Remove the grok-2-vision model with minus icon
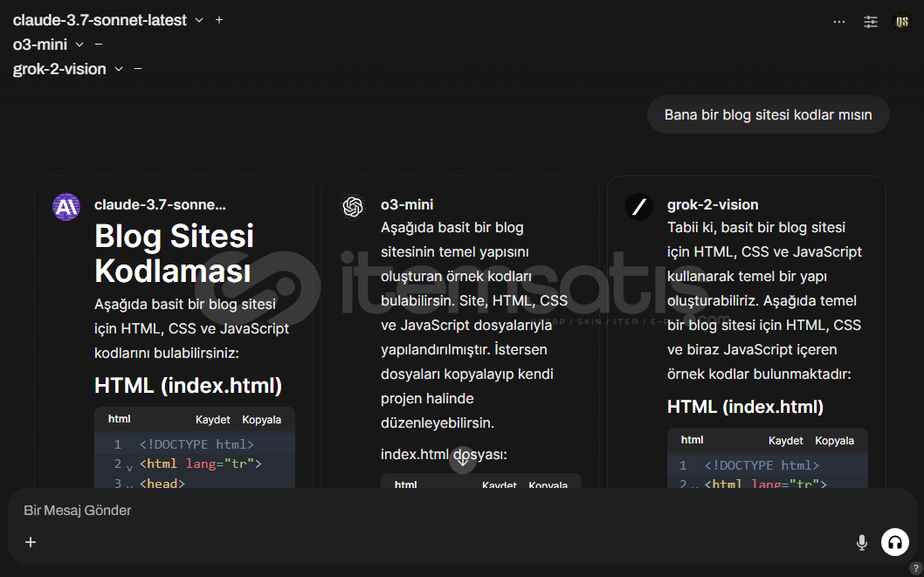Viewport: 924px width, 577px height. point(138,69)
